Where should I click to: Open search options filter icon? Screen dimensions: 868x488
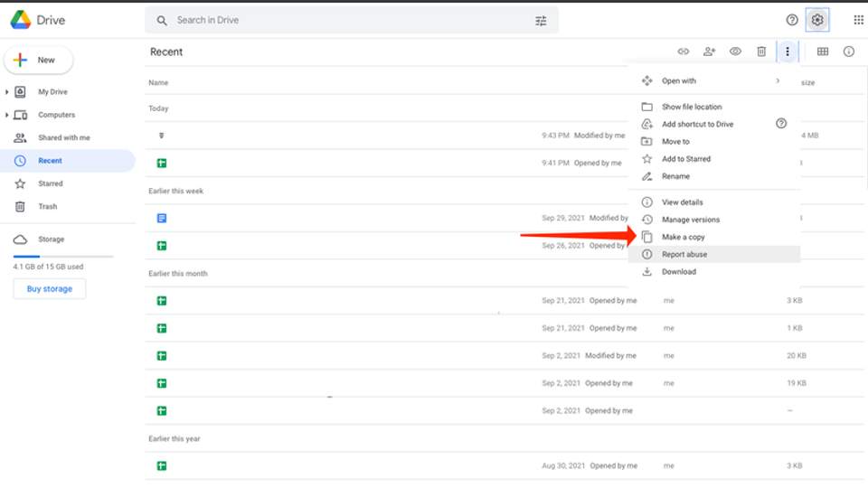tap(541, 21)
